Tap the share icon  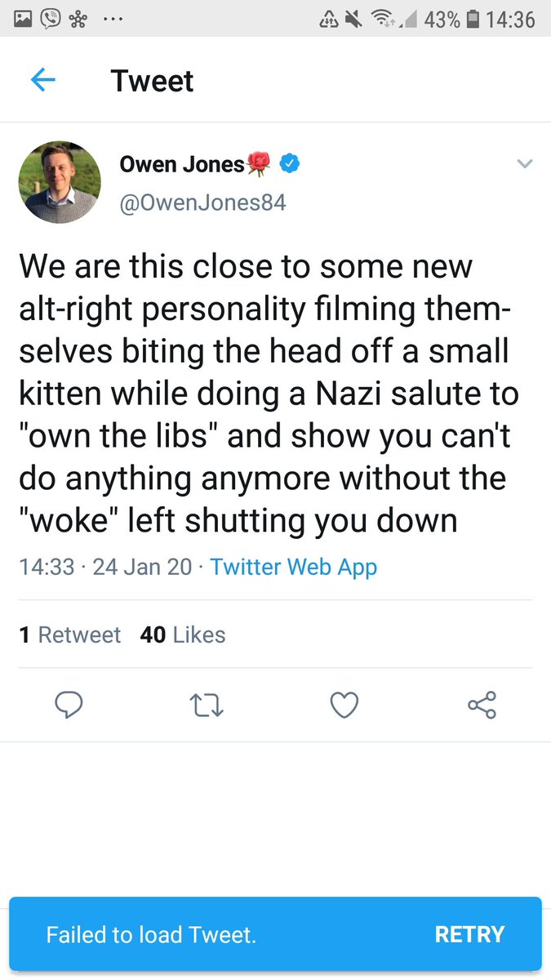tap(482, 704)
